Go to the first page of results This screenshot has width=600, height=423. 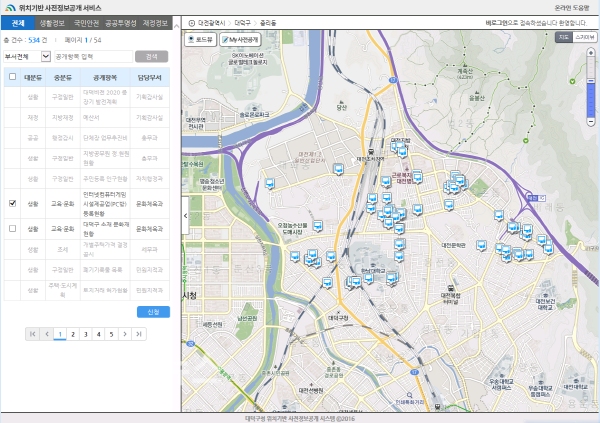click(x=32, y=334)
